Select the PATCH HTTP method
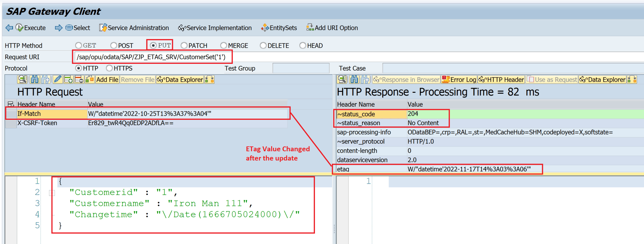 [x=184, y=46]
